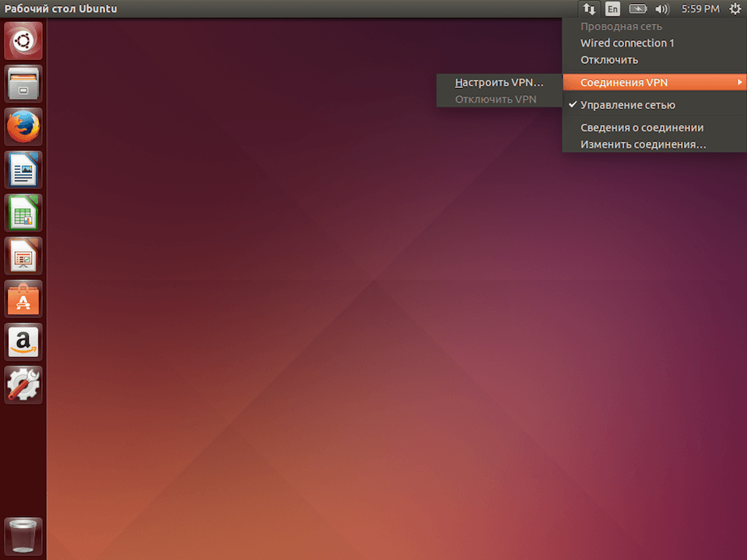Open Сведения о соединении
Image resolution: width=747 pixels, height=560 pixels.
[x=642, y=127]
